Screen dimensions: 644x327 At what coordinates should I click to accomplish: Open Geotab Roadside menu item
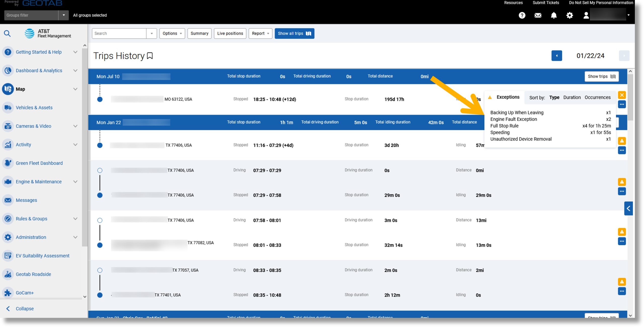coord(33,274)
